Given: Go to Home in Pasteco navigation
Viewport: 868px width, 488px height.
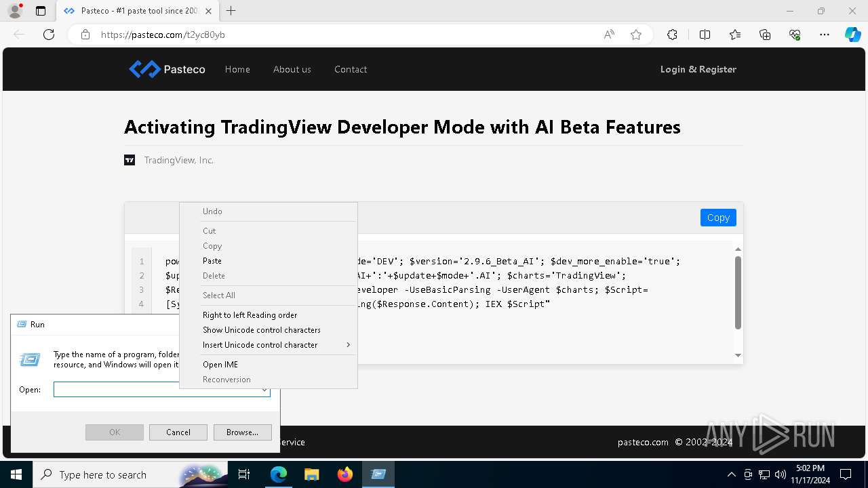Looking at the screenshot, I should [237, 69].
